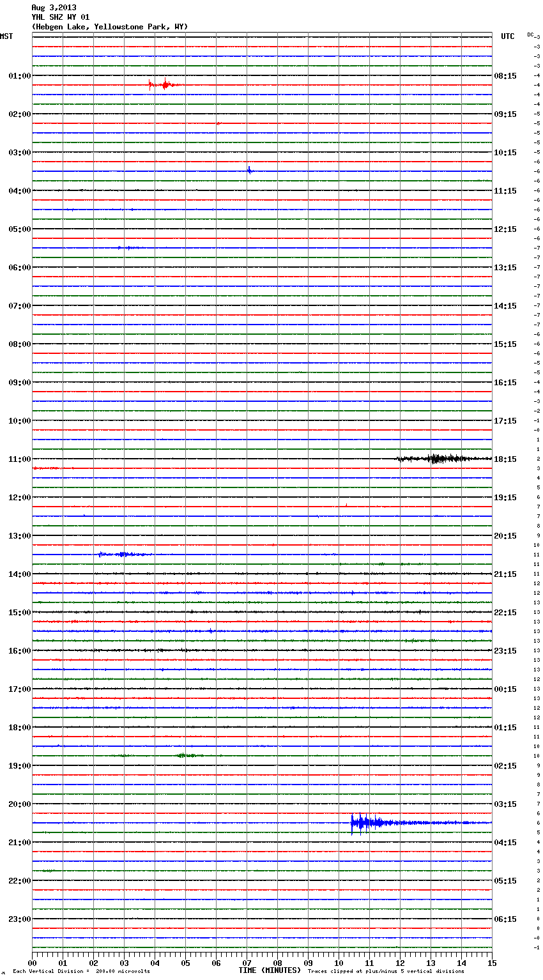Select the 04:00 MST time label

[19, 191]
